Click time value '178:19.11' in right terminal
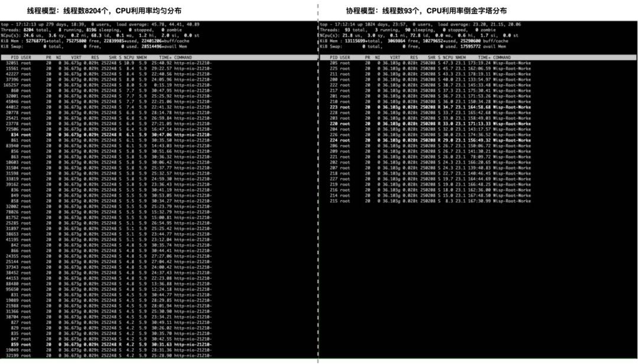This screenshot has width=638, height=364. click(479, 74)
